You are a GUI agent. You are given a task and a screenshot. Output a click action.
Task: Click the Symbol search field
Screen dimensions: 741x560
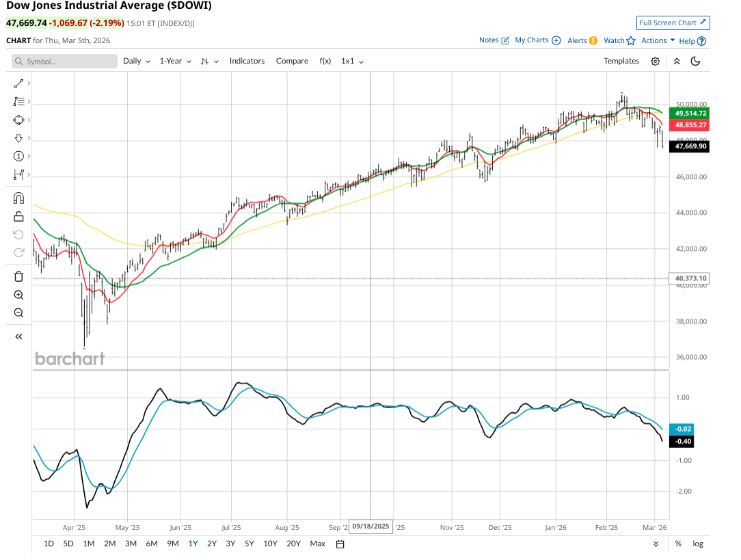click(x=64, y=62)
